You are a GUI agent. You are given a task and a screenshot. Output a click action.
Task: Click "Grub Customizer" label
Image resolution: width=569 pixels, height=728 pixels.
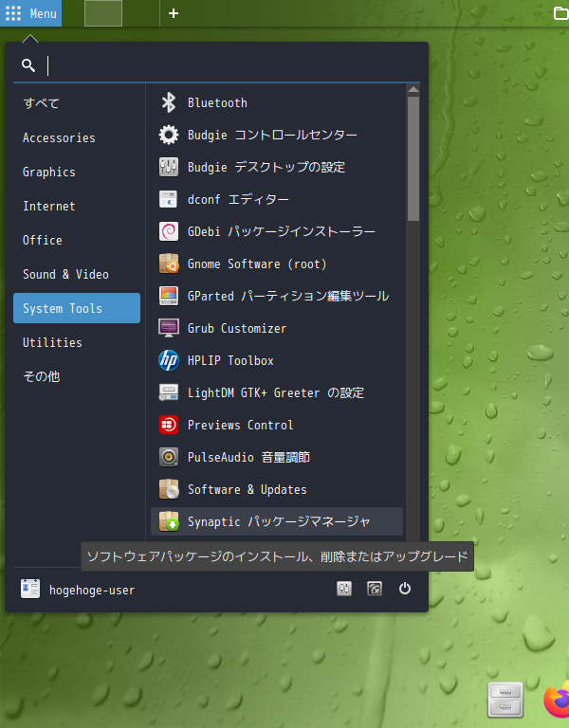[237, 328]
